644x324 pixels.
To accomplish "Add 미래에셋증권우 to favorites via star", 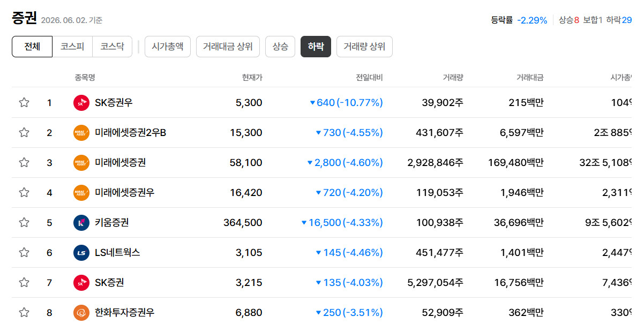I will click(24, 192).
